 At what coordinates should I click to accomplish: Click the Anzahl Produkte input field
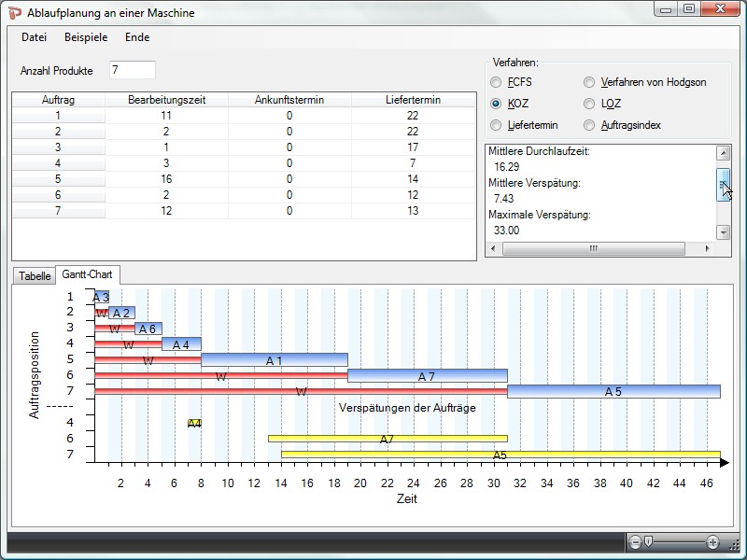coord(132,70)
